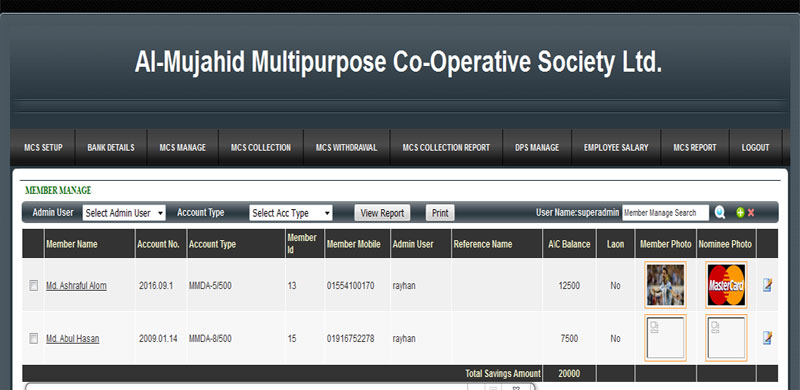Image resolution: width=800 pixels, height=390 pixels.
Task: Open the DPS MANAGE menu
Action: 537,148
